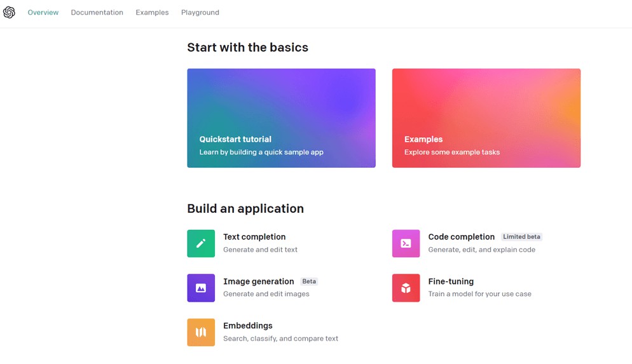Open the Playground tab
Image resolution: width=632 pixels, height=364 pixels.
coord(200,13)
